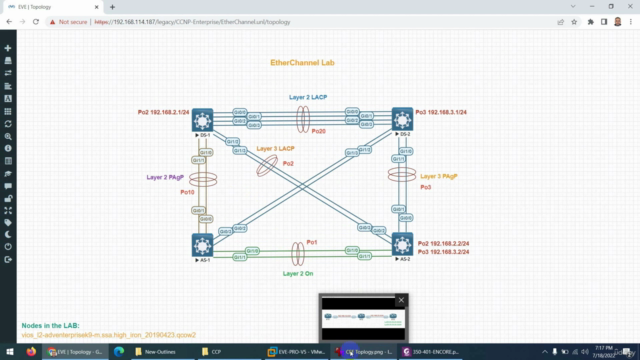The width and height of the screenshot is (640, 360).
Task: Expand the Chrome tab search chevron
Action: click(573, 7)
